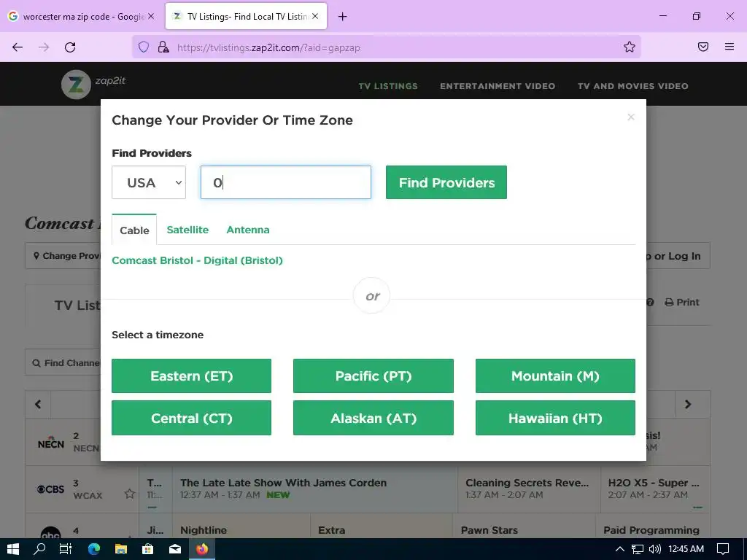Click the zip code input field

point(286,182)
